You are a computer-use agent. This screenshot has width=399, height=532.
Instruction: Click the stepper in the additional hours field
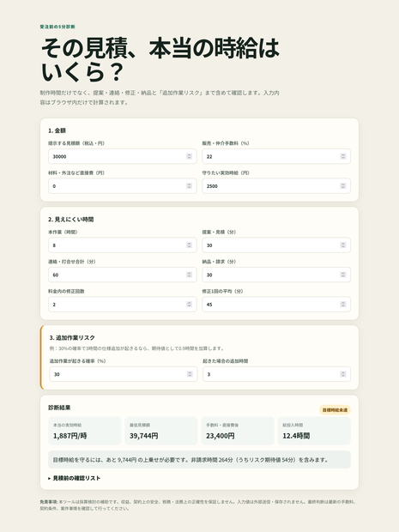tap(343, 374)
